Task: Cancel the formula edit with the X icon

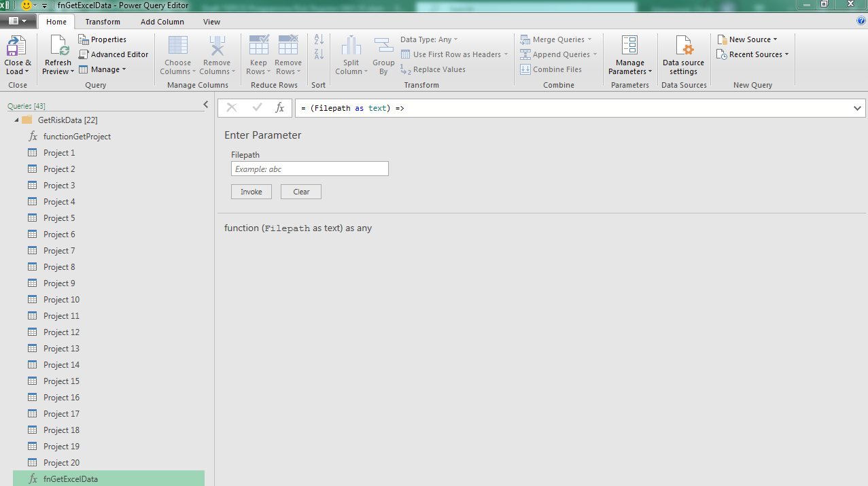Action: (232, 108)
